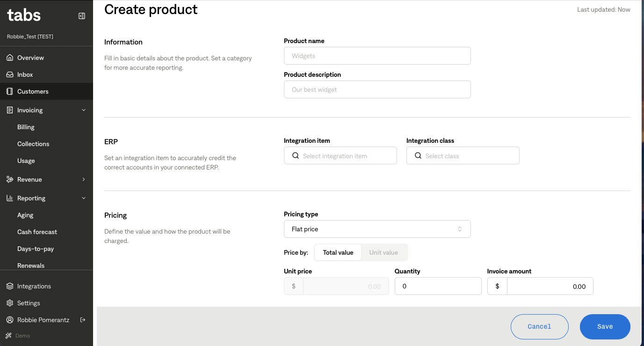Image resolution: width=644 pixels, height=346 pixels.
Task: Click the Product name input field
Action: [x=377, y=56]
